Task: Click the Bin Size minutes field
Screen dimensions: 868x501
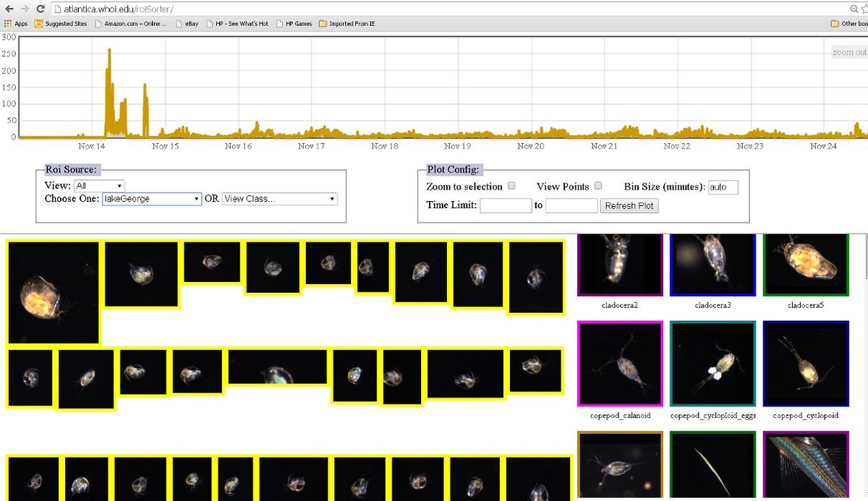Action: click(x=723, y=187)
